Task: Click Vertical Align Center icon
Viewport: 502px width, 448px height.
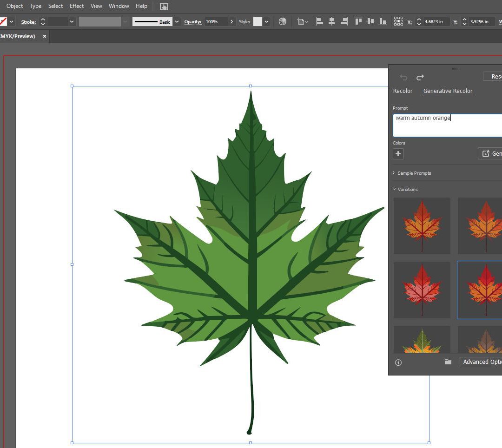Action: click(x=370, y=21)
